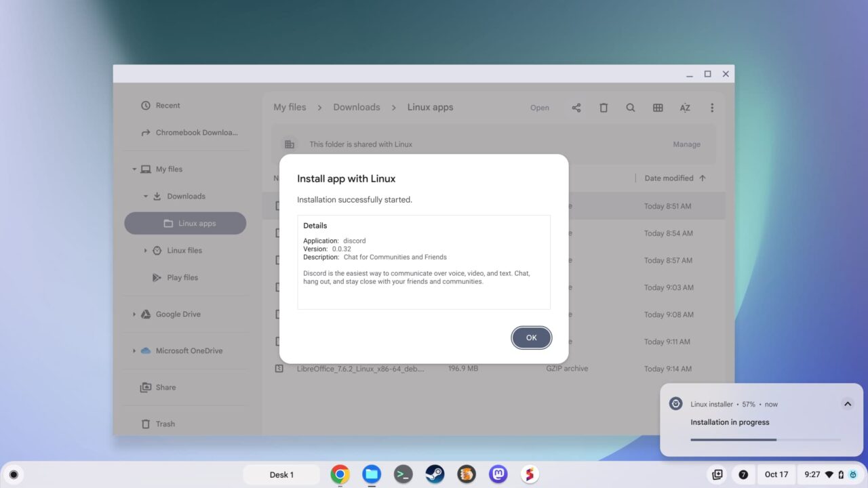
Task: Click the Linux installer penguin notification icon
Action: point(675,404)
